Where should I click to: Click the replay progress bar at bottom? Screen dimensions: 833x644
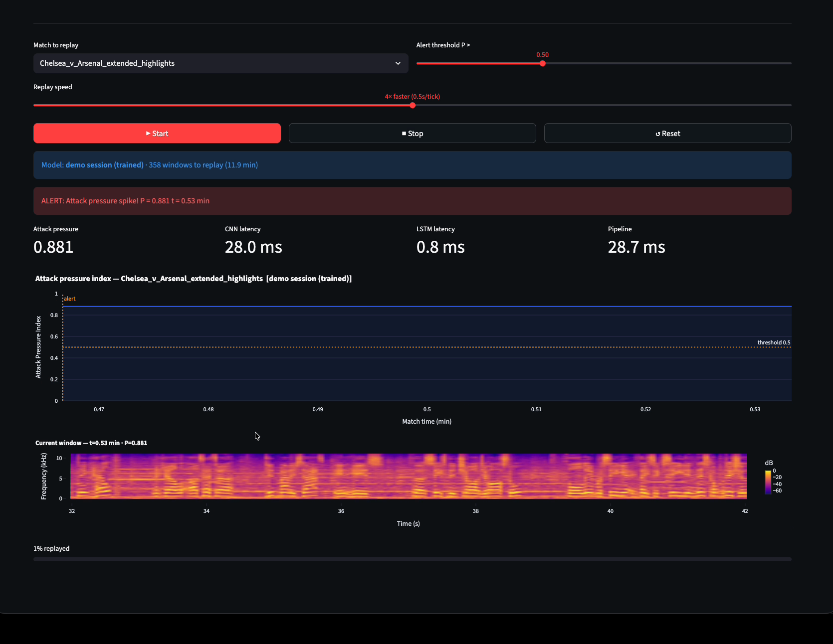(412, 559)
